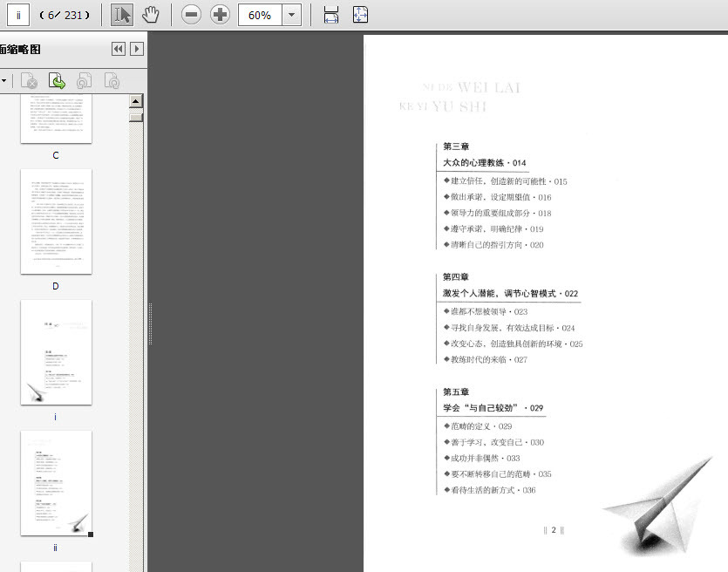Click the title 大众的心理教练 · 014
This screenshot has width=728, height=572.
(484, 162)
